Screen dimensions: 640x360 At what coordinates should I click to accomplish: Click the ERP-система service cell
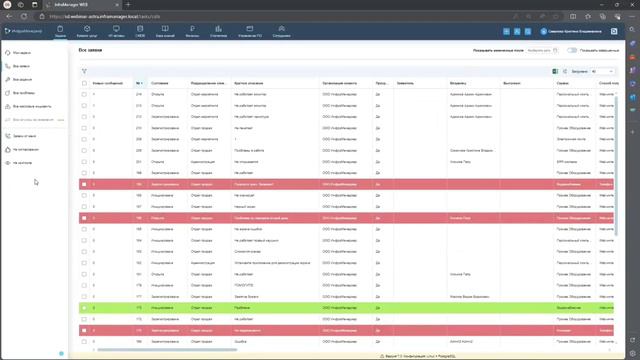pyautogui.click(x=567, y=162)
